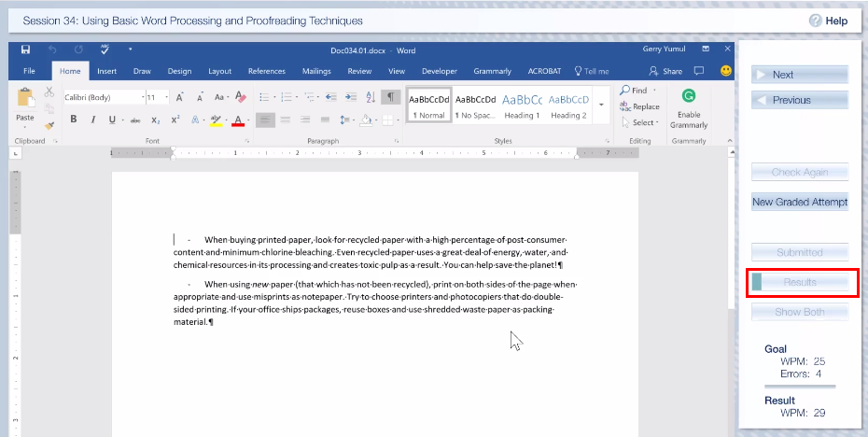Decrease font size with shrink font icon

coord(200,97)
